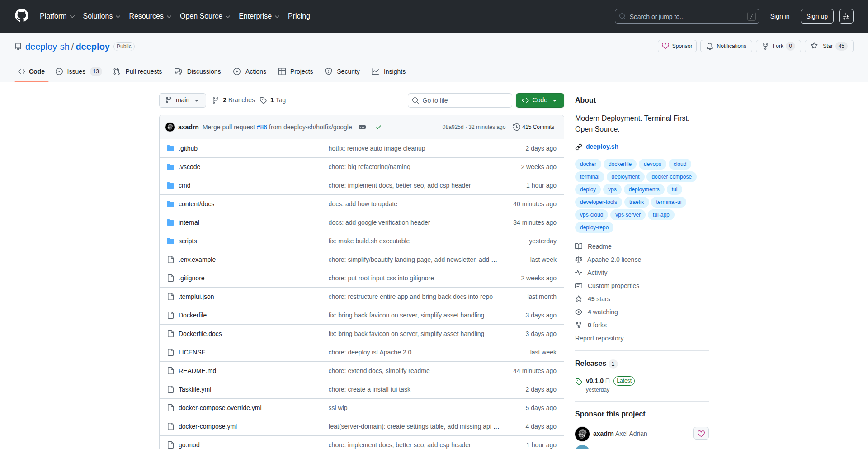Open the deeploy.sh website link
Image resolution: width=868 pixels, height=449 pixels.
602,147
